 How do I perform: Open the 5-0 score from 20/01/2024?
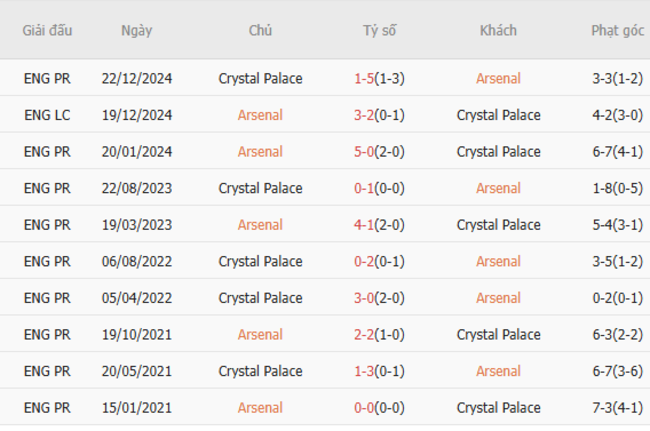(x=365, y=152)
